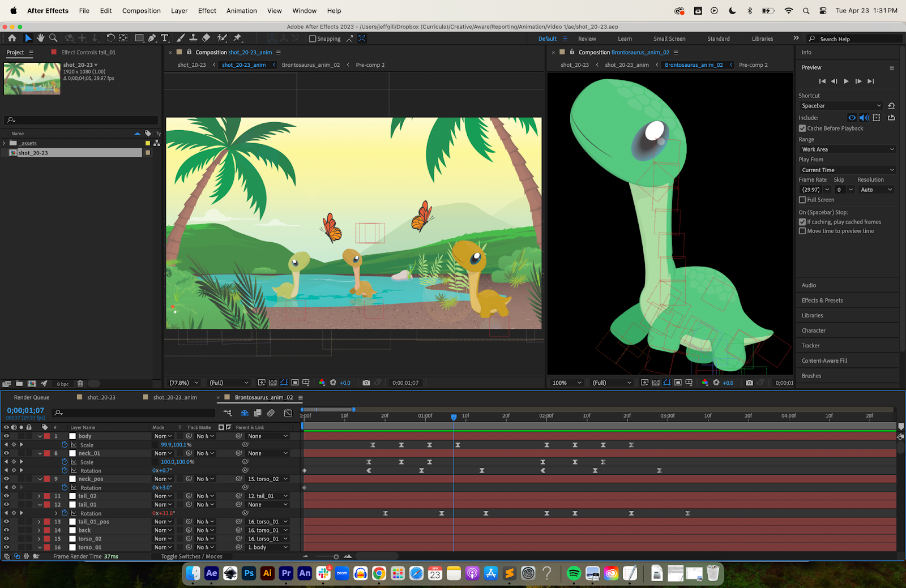The image size is (906, 588).
Task: Select the Rotation tool
Action: pos(110,38)
